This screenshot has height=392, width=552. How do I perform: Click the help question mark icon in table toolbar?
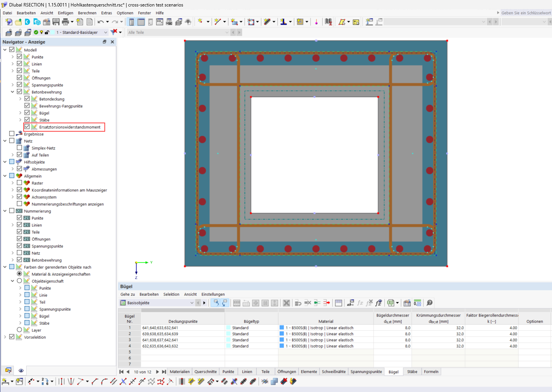click(x=429, y=303)
